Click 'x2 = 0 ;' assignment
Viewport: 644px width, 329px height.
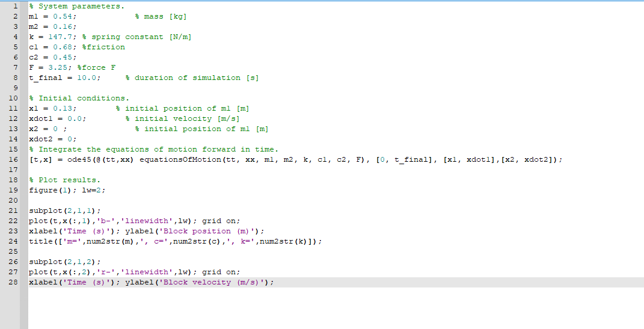pos(48,129)
